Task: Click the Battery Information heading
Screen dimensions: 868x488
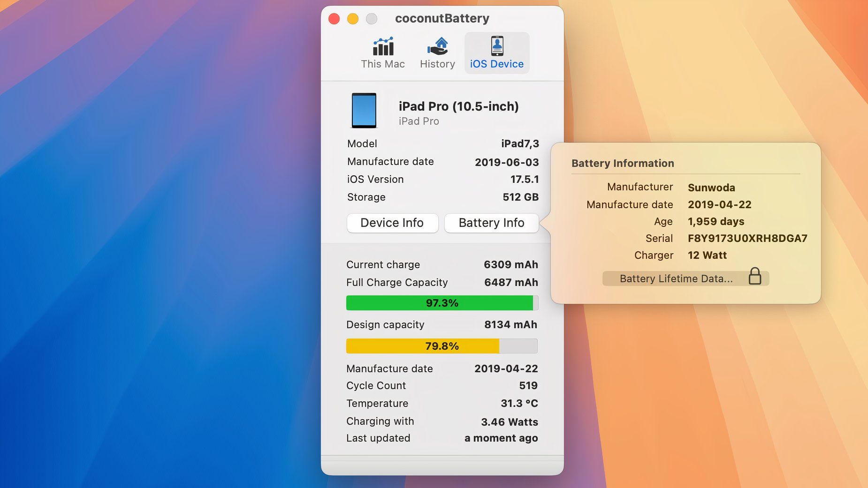Action: [x=623, y=163]
